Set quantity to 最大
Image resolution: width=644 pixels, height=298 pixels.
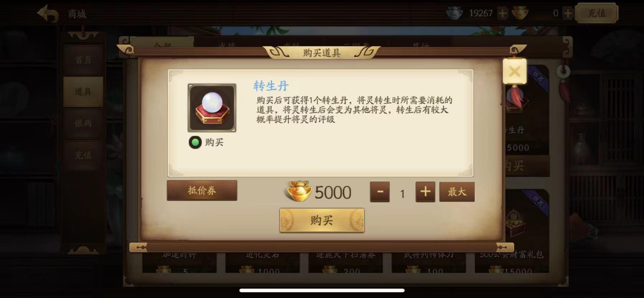tap(457, 192)
